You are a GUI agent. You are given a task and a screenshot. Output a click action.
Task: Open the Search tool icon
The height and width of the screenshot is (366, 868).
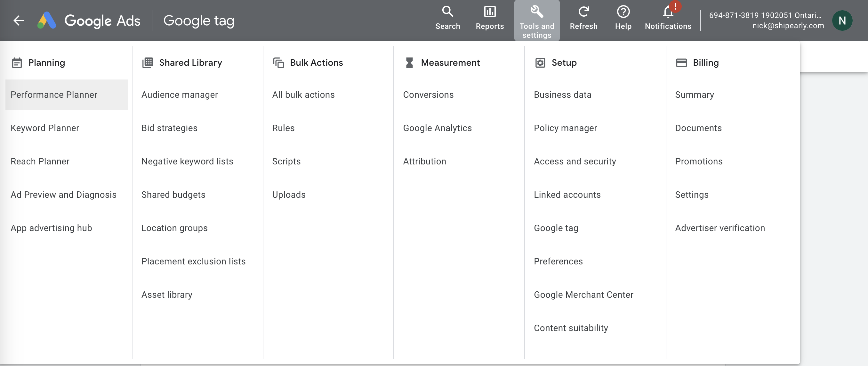pyautogui.click(x=447, y=12)
